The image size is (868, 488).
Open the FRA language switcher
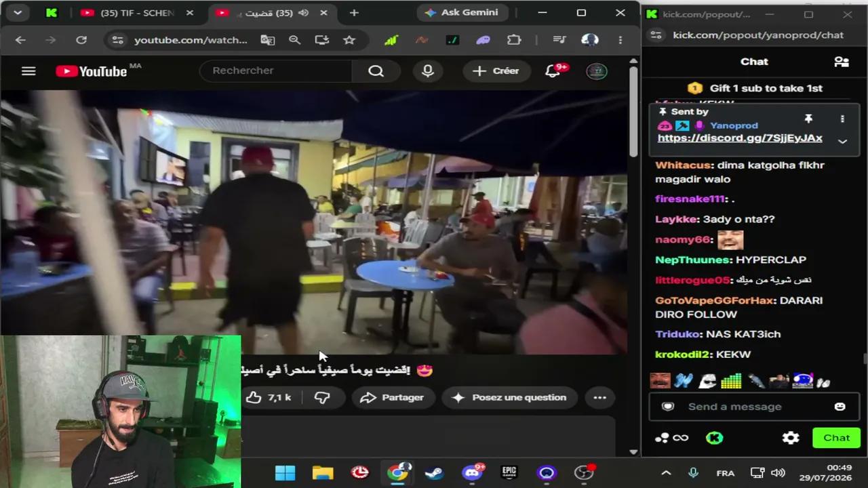click(725, 473)
